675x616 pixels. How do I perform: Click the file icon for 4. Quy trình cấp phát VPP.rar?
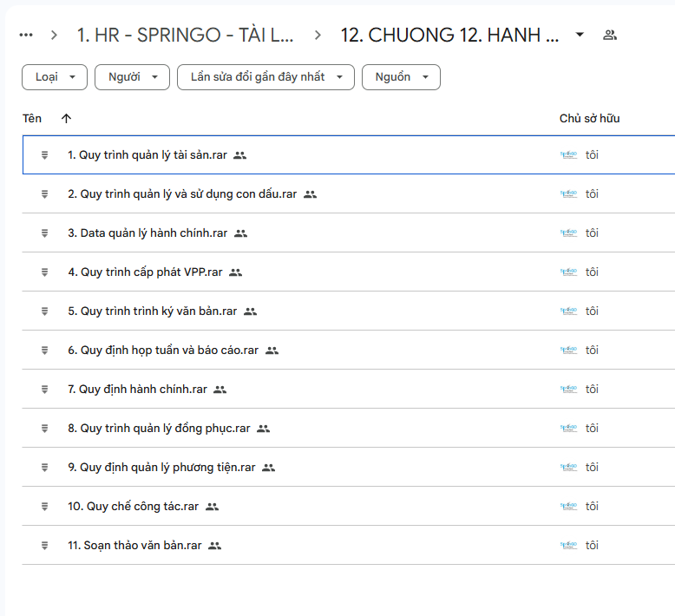[45, 272]
